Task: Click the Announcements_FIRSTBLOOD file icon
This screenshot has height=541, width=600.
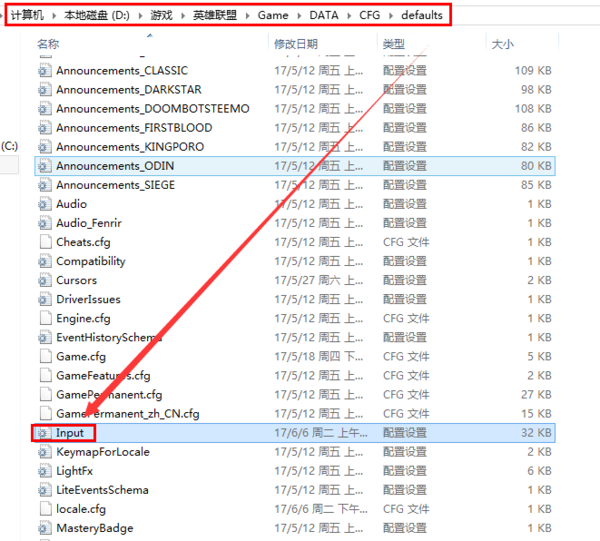Action: coord(45,128)
